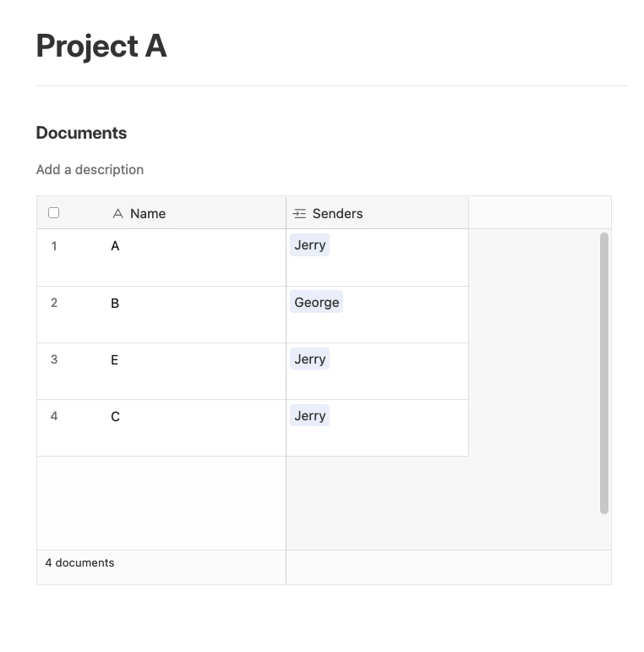Select row number 4
This screenshot has height=652, width=644.
(54, 416)
